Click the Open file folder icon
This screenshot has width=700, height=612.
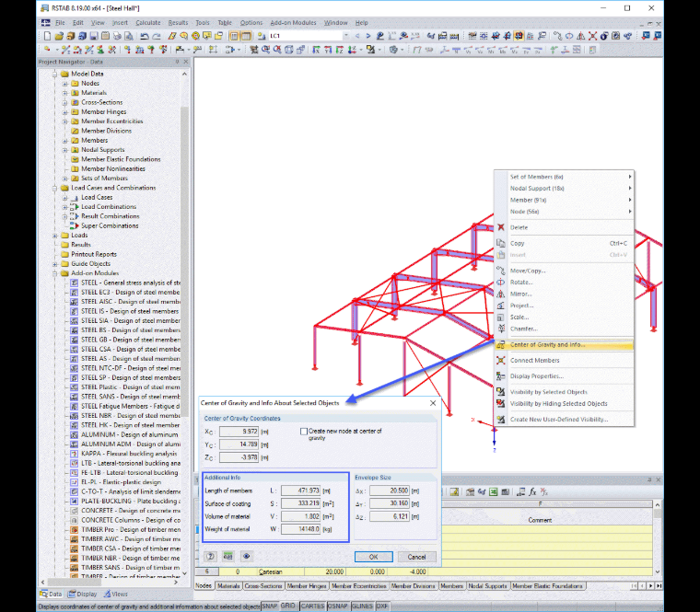[x=59, y=36]
